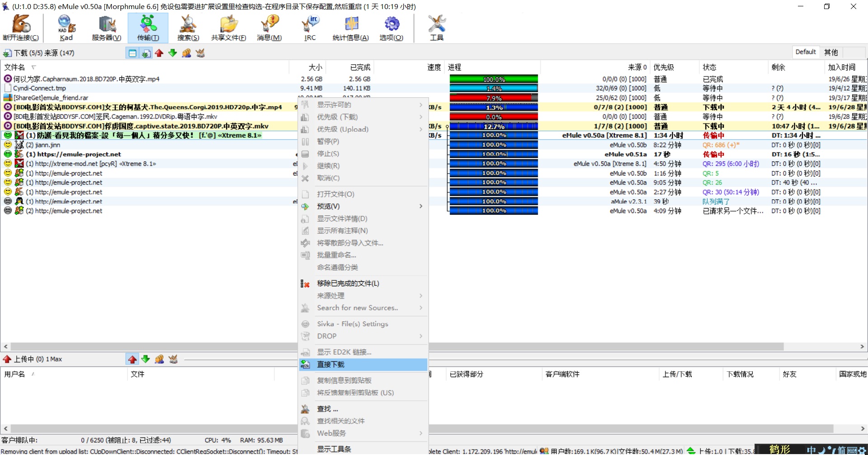Expand 优先级 (Upload) submenu
This screenshot has width=868, height=455.
[363, 129]
